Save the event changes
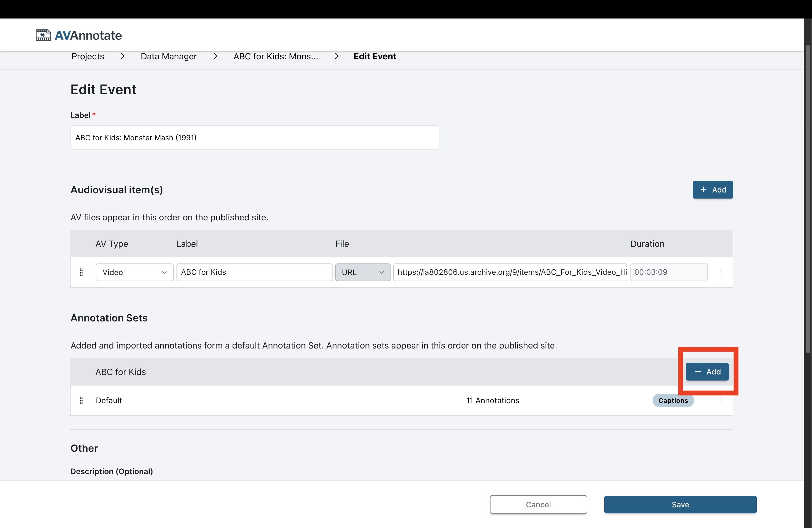The height and width of the screenshot is (528, 812). click(680, 504)
